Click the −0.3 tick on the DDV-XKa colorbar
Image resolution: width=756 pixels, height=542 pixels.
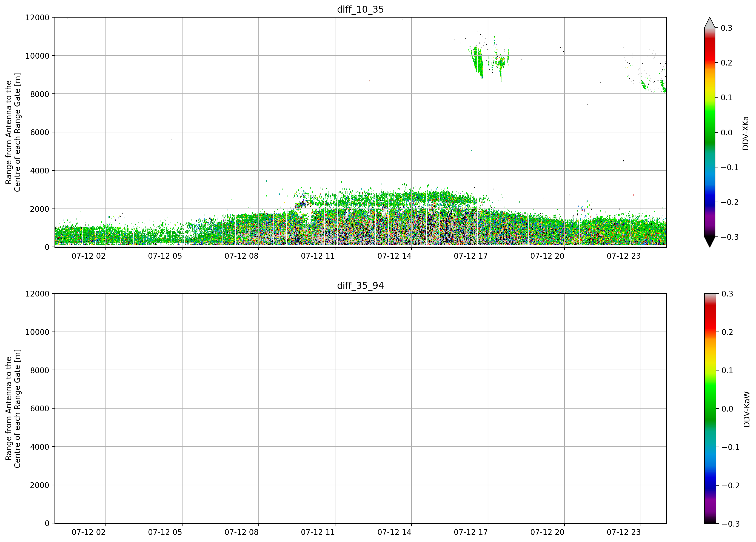point(730,237)
